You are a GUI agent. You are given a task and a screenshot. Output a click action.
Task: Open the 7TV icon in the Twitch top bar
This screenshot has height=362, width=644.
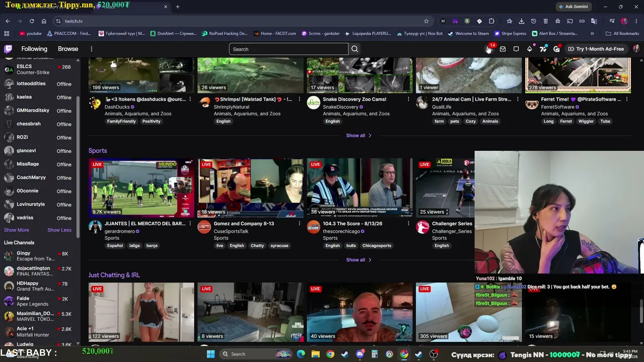(543, 49)
